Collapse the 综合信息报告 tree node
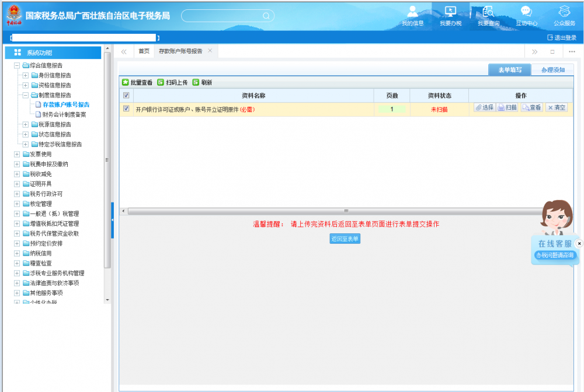This screenshot has width=584, height=392. [x=17, y=66]
